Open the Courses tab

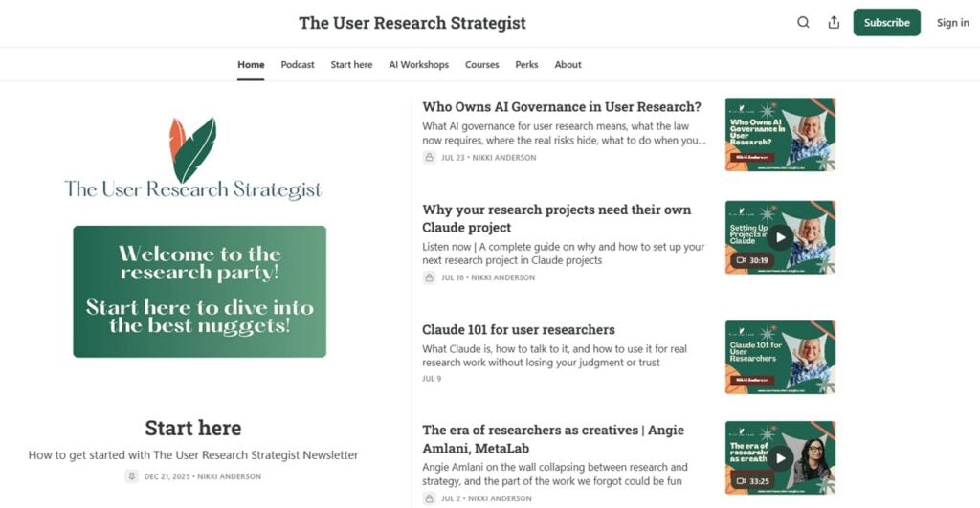[x=482, y=64]
